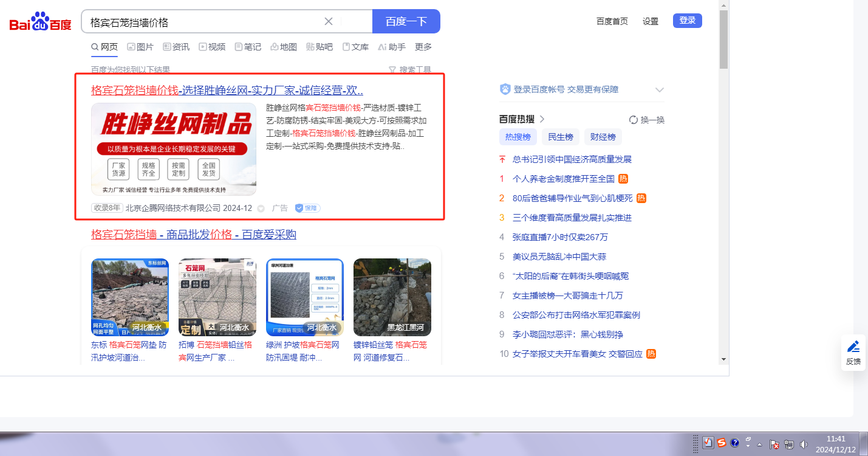Switch to the 图片 search tab
Viewport: 868px width, 456px height.
(140, 47)
